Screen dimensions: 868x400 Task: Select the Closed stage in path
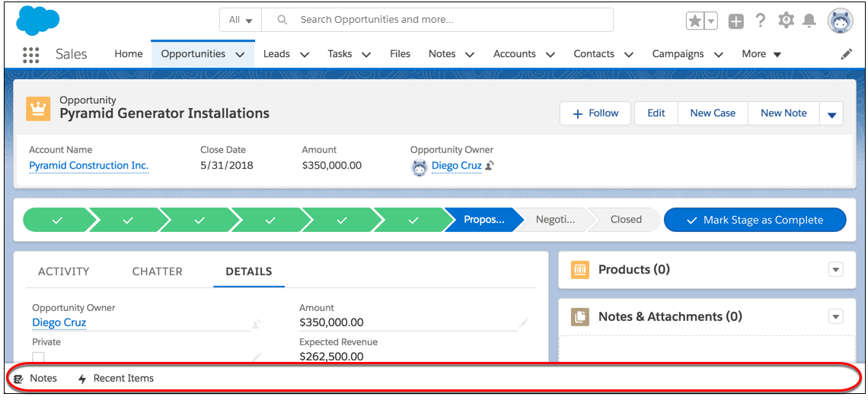point(626,220)
